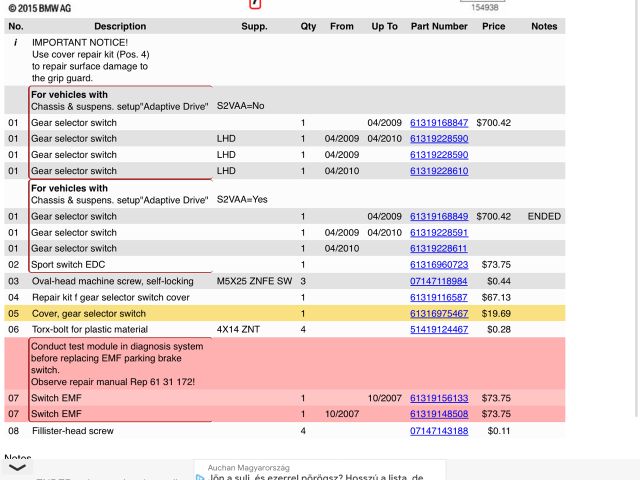Click the info 'i' important notice icon
Screen dimensions: 640x480
pyautogui.click(x=14, y=43)
